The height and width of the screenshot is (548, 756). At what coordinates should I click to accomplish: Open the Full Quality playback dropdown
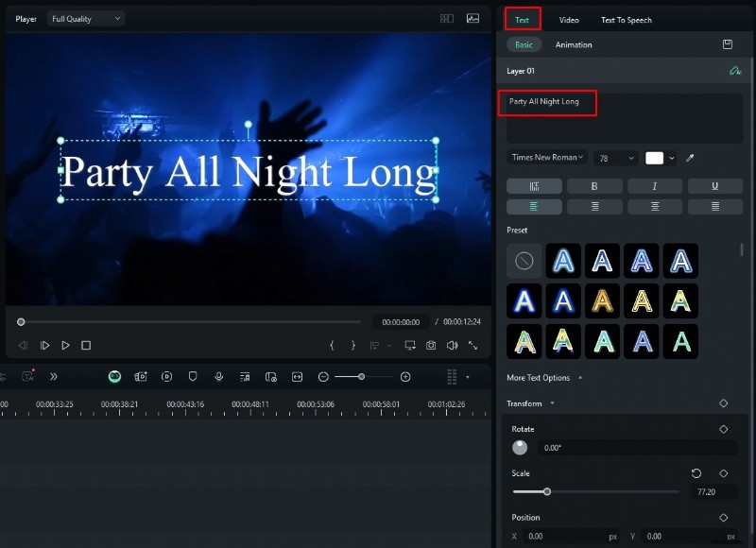[x=85, y=18]
